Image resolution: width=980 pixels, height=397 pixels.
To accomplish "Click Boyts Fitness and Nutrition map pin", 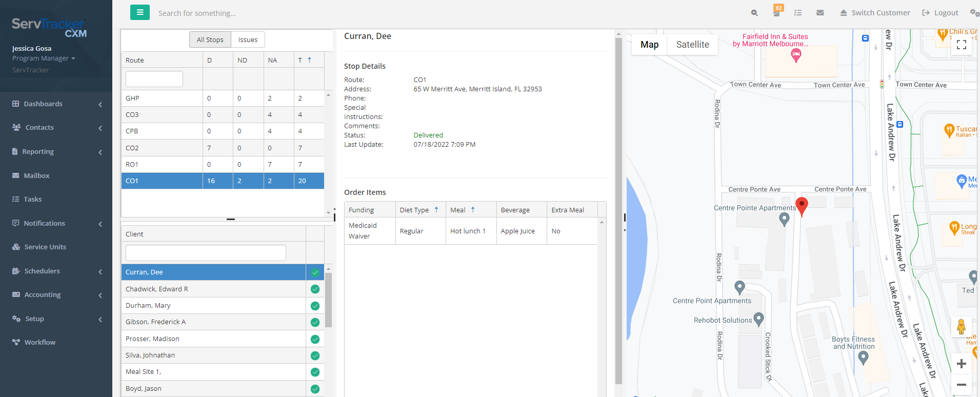I will coord(863,358).
